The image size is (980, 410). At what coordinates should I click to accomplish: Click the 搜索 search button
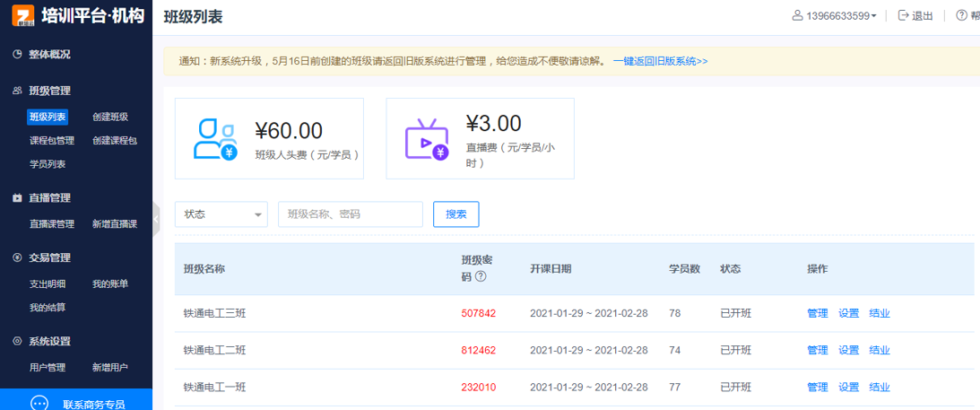tap(455, 214)
